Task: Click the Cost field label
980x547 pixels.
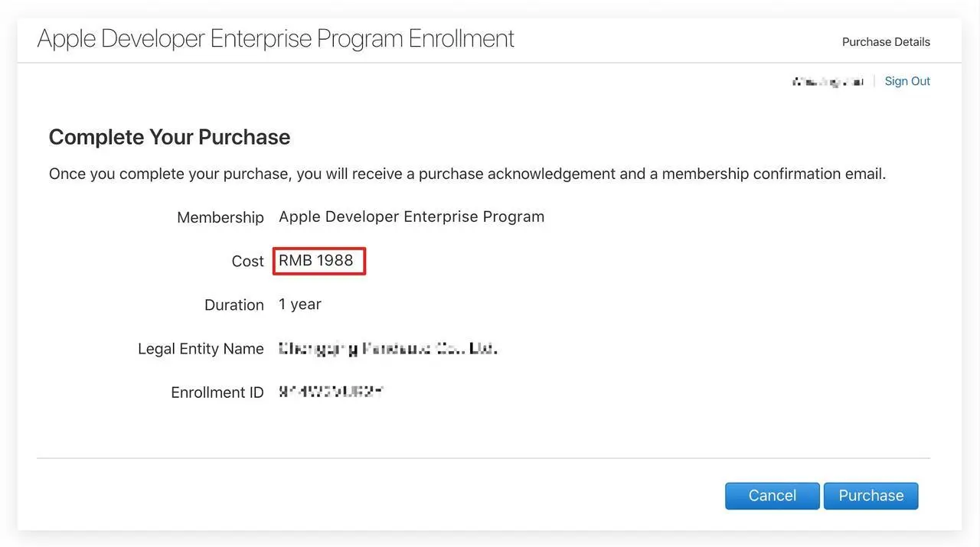Action: [247, 261]
